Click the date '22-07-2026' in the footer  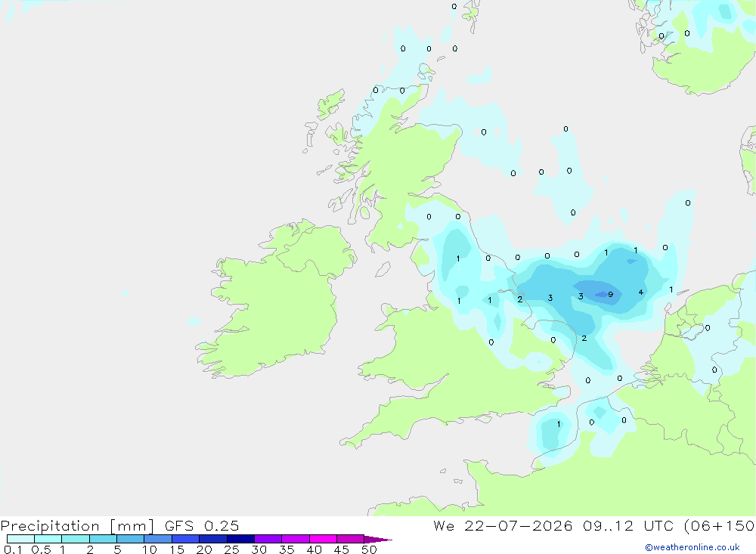click(x=519, y=526)
